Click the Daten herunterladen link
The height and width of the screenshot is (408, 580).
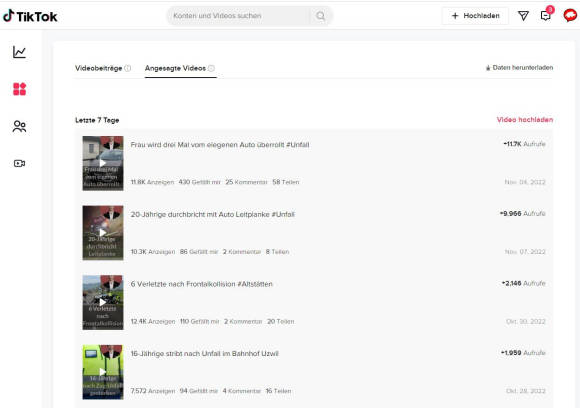click(x=519, y=68)
